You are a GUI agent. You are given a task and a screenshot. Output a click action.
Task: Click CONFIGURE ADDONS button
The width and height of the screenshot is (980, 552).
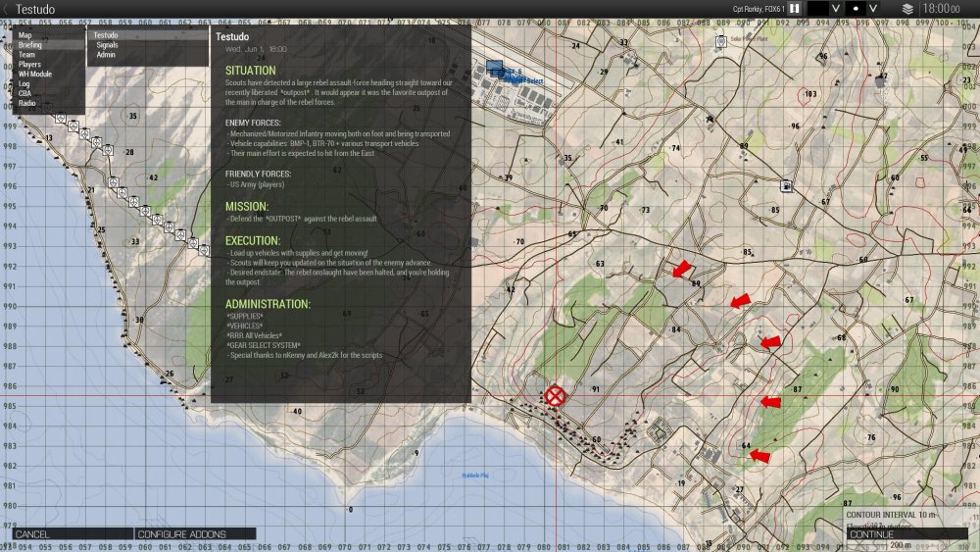tap(182, 534)
